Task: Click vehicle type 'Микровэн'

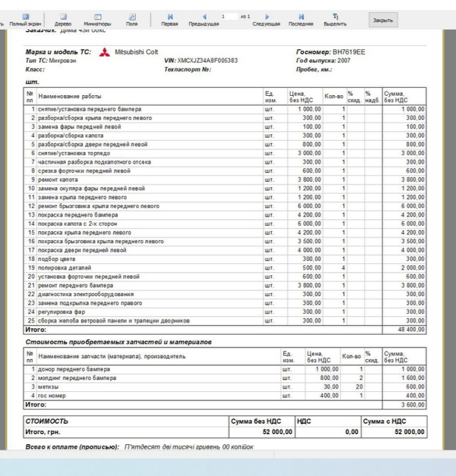Action: 62,60
